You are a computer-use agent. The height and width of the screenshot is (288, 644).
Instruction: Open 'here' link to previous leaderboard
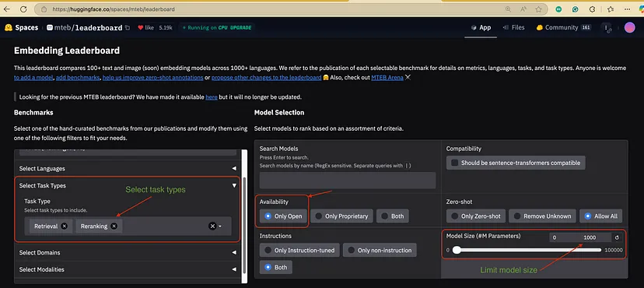[212, 97]
